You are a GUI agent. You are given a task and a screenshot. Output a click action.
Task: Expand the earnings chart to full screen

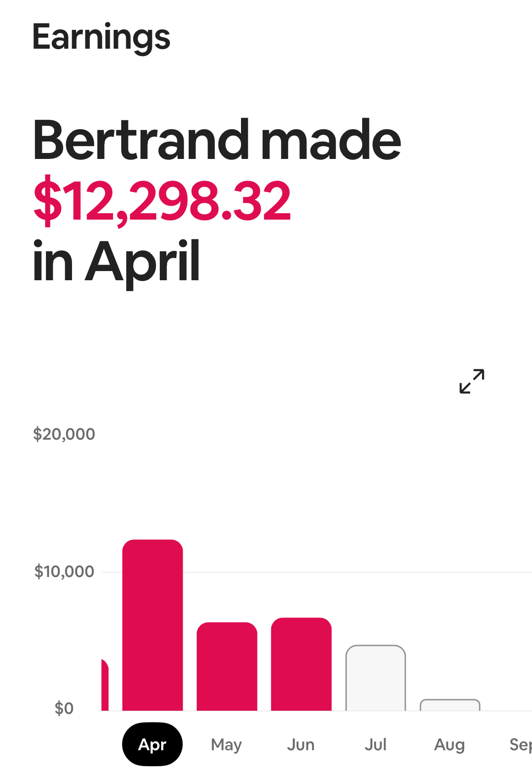point(472,381)
